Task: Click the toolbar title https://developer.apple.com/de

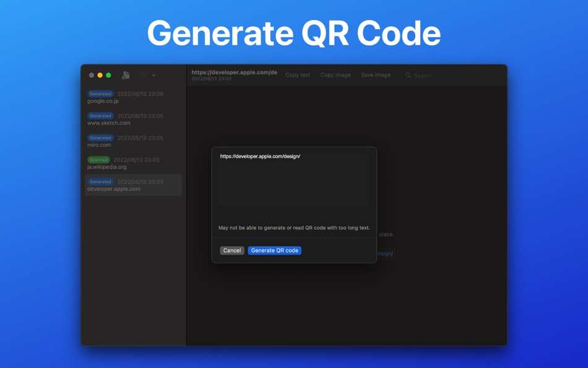Action: click(x=235, y=72)
